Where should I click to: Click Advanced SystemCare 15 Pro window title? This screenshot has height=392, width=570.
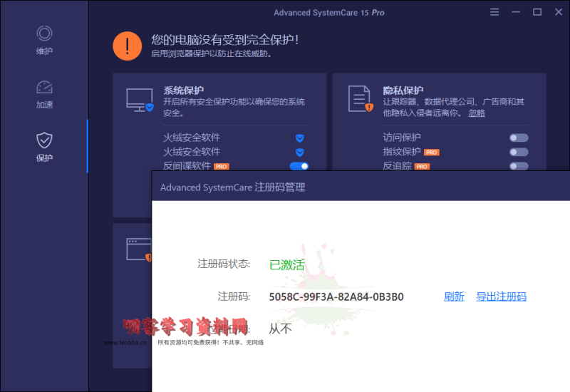(x=329, y=13)
